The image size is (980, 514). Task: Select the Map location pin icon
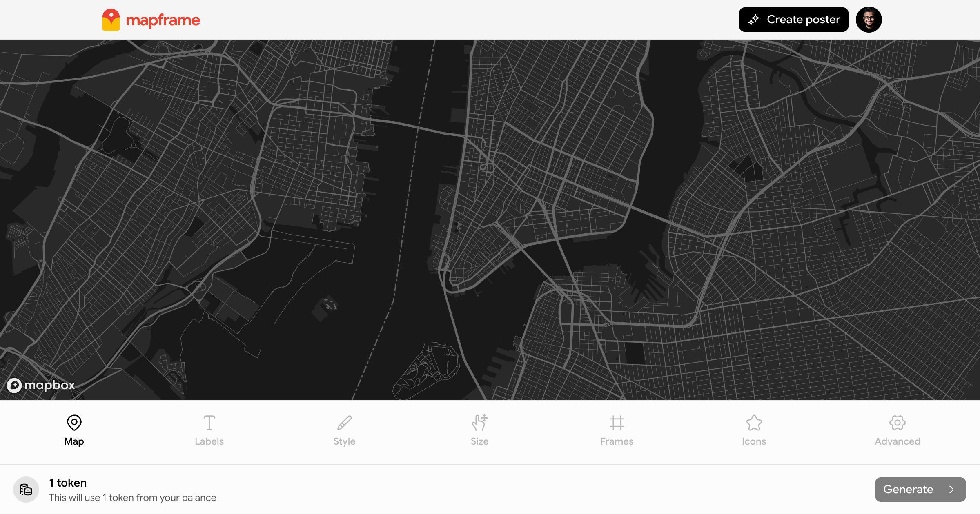tap(74, 423)
